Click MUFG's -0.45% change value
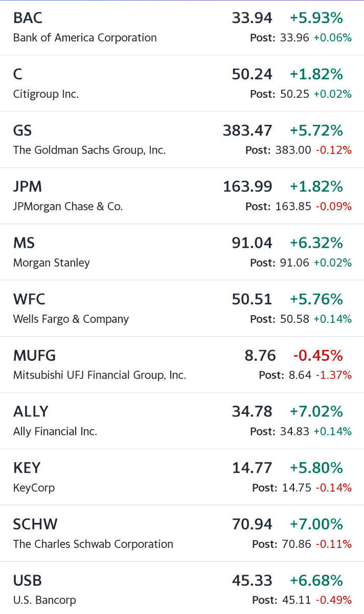 (x=317, y=356)
